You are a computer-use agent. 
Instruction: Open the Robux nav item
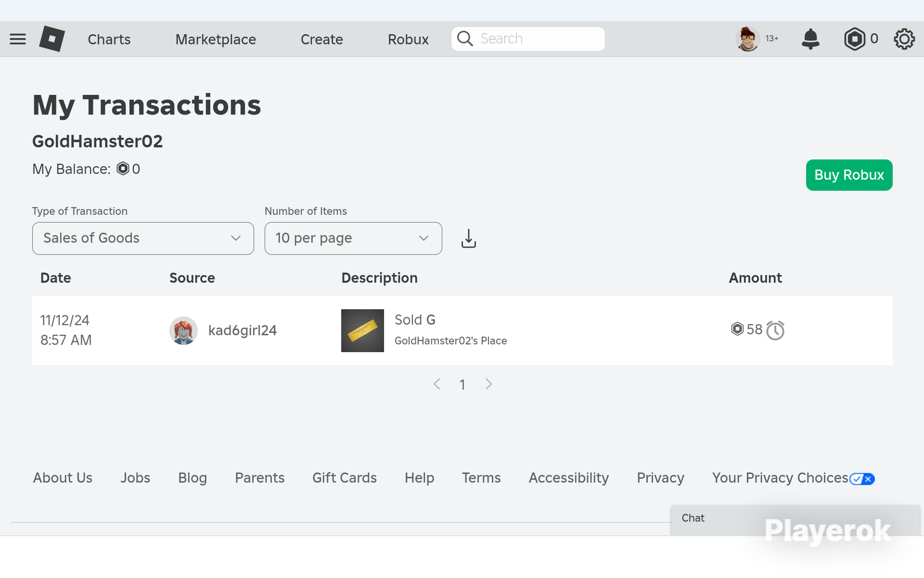[x=408, y=39]
